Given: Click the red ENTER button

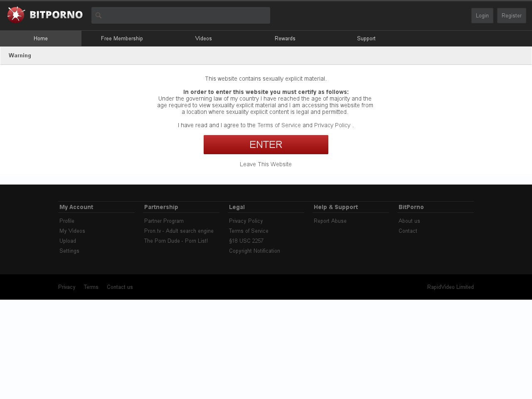Looking at the screenshot, I should [266, 145].
